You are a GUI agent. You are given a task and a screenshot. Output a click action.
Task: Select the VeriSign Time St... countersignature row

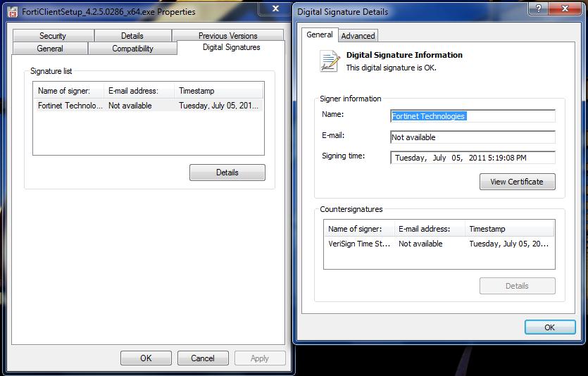(x=439, y=244)
